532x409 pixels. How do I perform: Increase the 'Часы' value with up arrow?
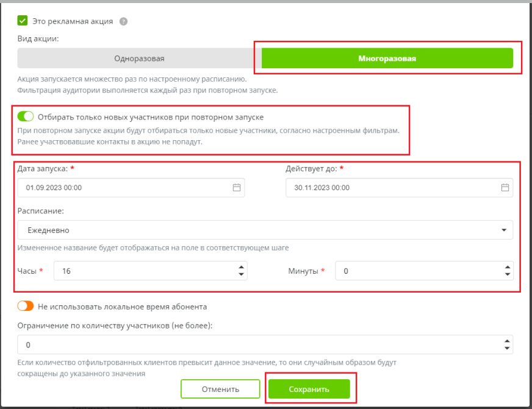point(242,267)
